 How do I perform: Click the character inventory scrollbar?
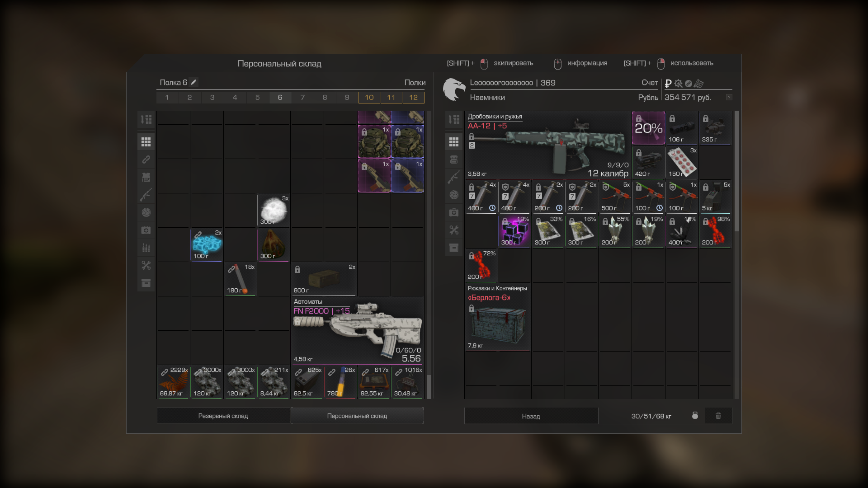[x=737, y=172]
